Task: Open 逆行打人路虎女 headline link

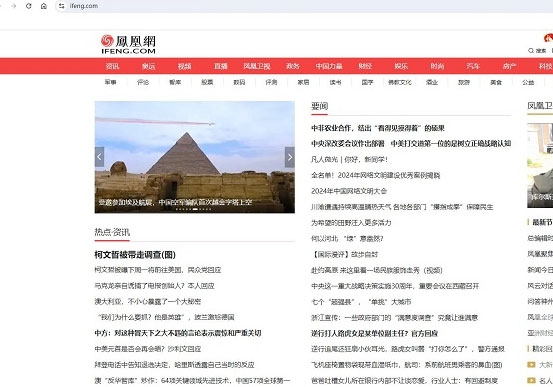Action: [x=374, y=333]
